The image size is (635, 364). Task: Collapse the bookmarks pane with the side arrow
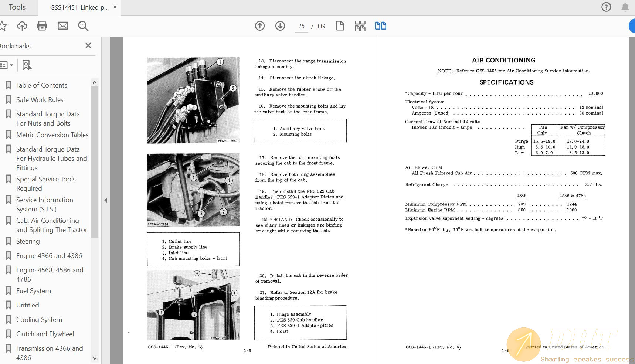click(x=106, y=200)
